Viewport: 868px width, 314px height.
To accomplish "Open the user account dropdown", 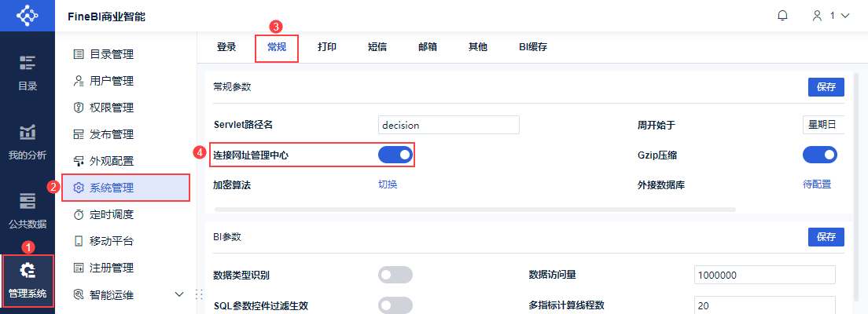I will pyautogui.click(x=831, y=16).
